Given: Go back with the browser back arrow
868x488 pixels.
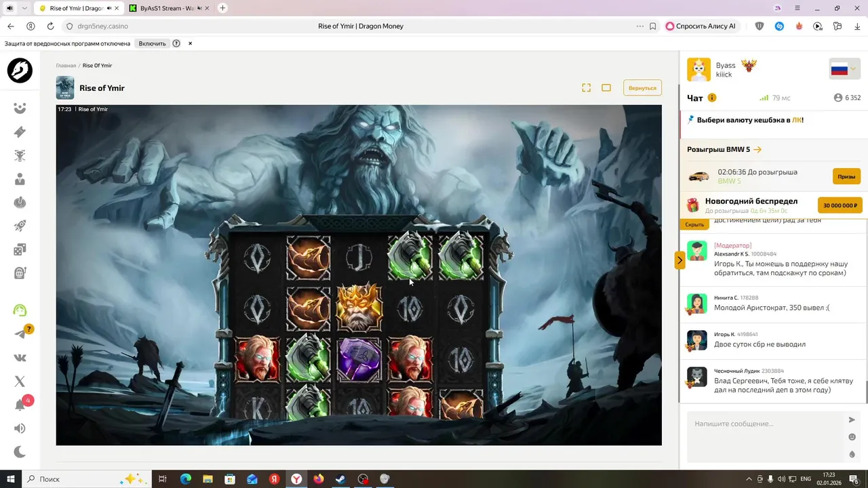Looking at the screenshot, I should [10, 26].
